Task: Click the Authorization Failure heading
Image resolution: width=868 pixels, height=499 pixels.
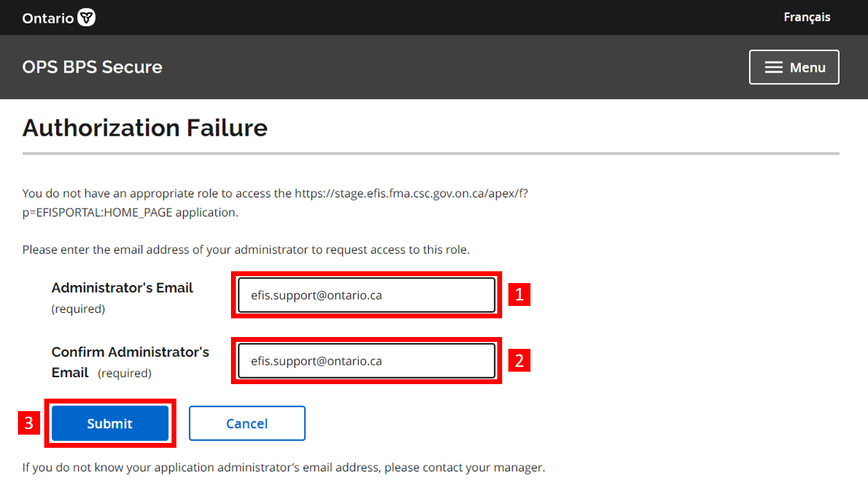Action: tap(145, 128)
